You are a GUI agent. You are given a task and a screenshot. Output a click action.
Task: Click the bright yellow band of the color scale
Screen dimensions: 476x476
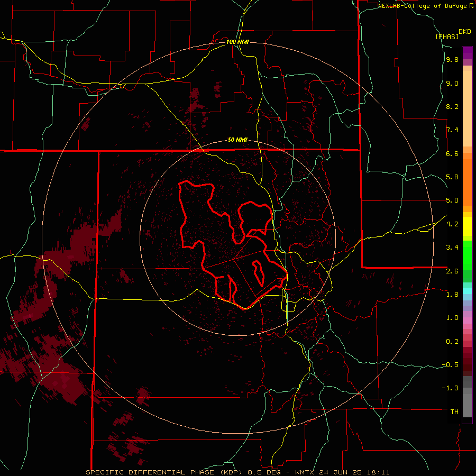coord(467,226)
